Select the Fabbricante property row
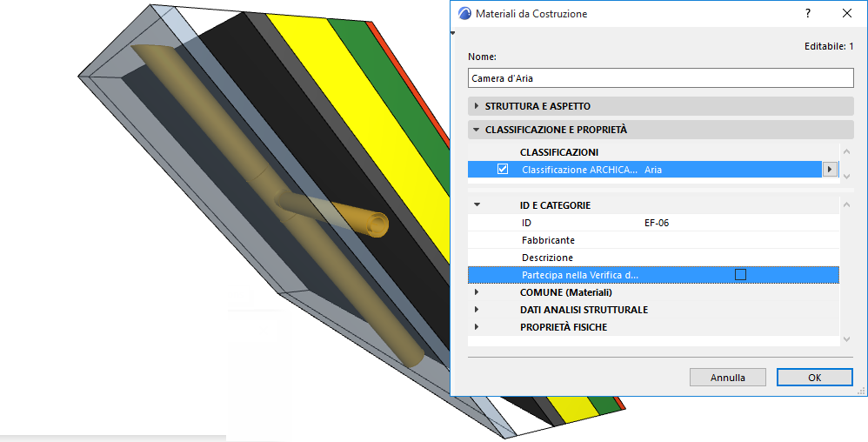The image size is (868, 442). coord(653,240)
